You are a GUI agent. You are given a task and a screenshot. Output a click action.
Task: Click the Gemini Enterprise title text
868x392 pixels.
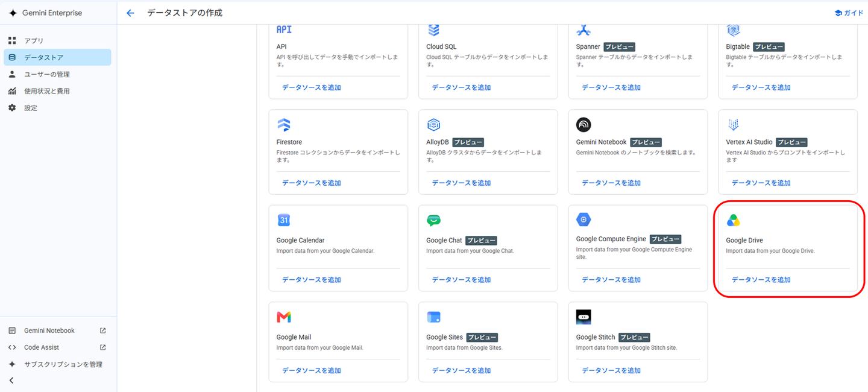click(x=52, y=13)
